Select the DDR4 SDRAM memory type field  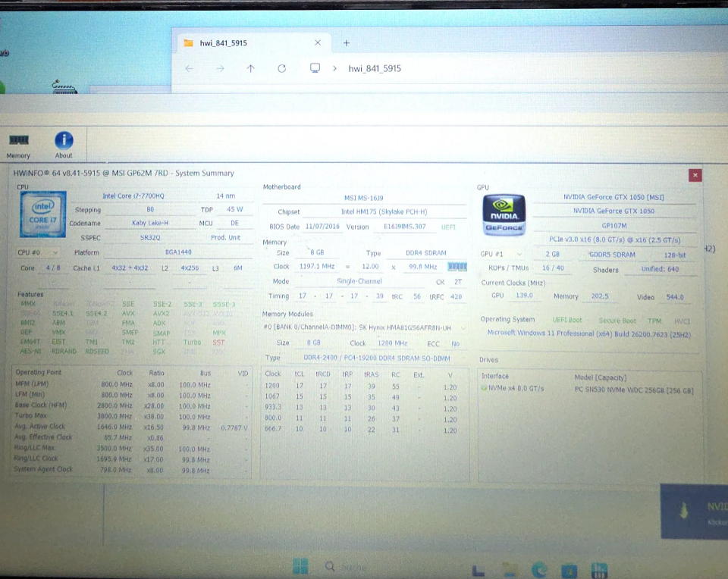point(425,253)
